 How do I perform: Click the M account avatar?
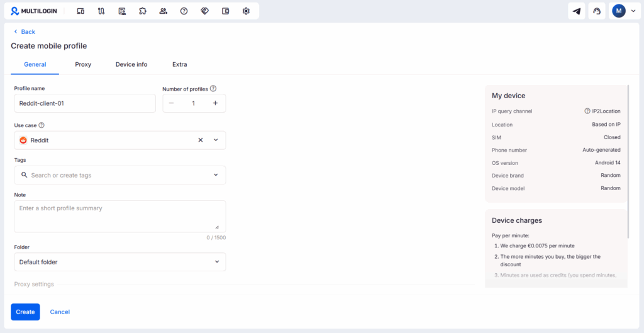(x=619, y=11)
